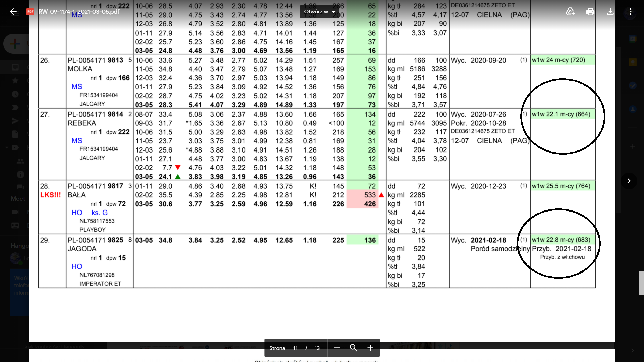
Task: Expand the labels section arrow in sidebar
Action: (7, 147)
